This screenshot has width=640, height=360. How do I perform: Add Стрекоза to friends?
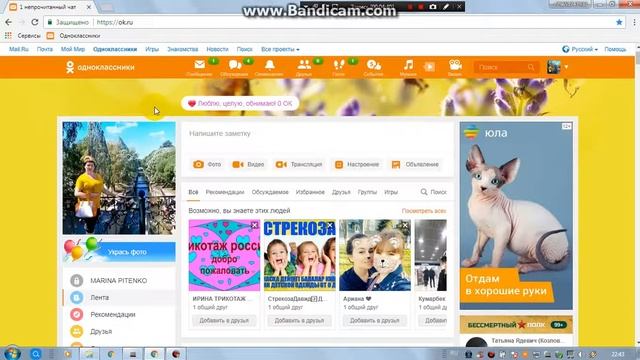[x=299, y=320]
